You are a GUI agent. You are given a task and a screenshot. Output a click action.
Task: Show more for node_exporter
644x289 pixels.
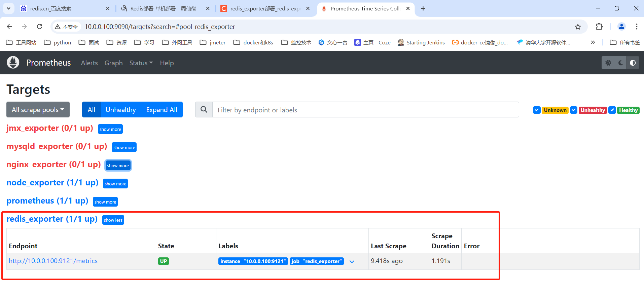pos(115,184)
